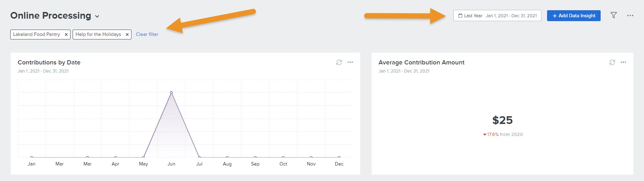
Task: Select the May data point on chart
Action: pos(143,157)
